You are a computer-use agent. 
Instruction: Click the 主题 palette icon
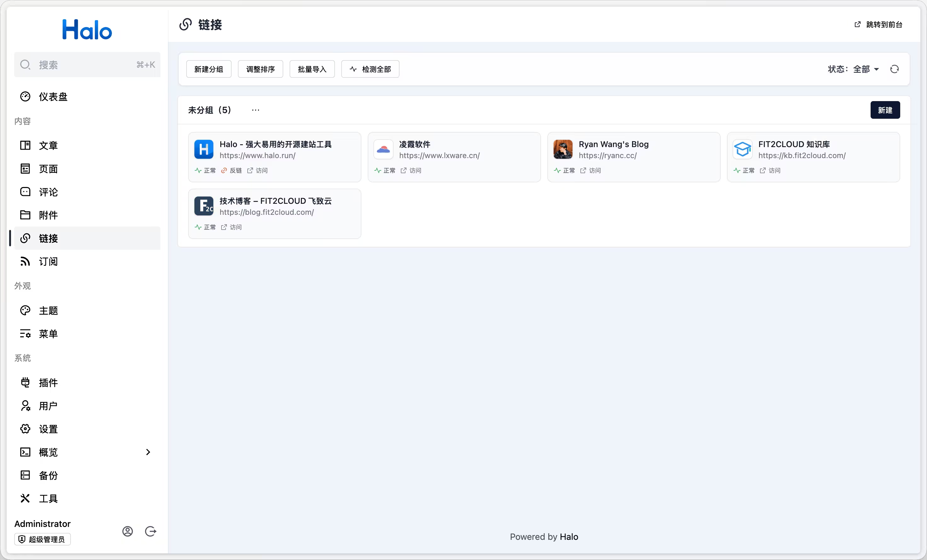point(25,311)
